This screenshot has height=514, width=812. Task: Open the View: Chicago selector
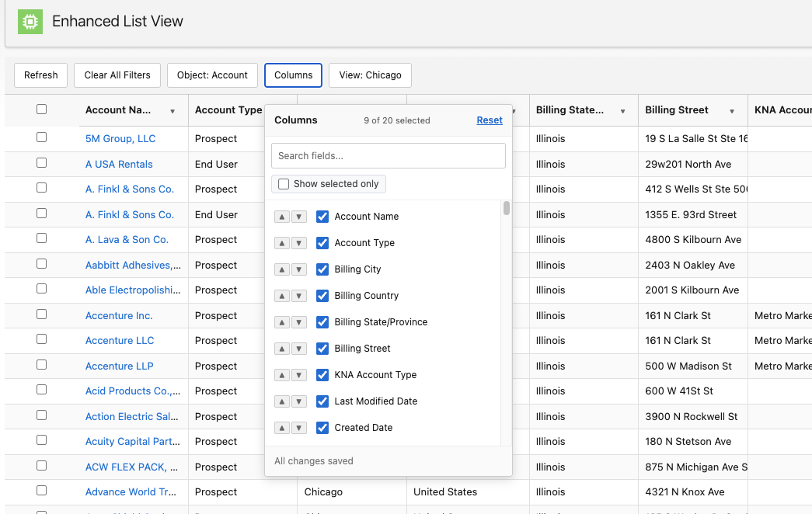click(370, 75)
